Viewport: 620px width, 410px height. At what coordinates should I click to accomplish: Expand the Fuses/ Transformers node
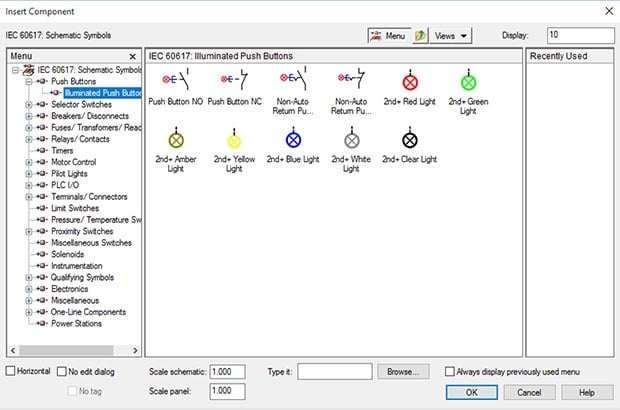tap(29, 128)
